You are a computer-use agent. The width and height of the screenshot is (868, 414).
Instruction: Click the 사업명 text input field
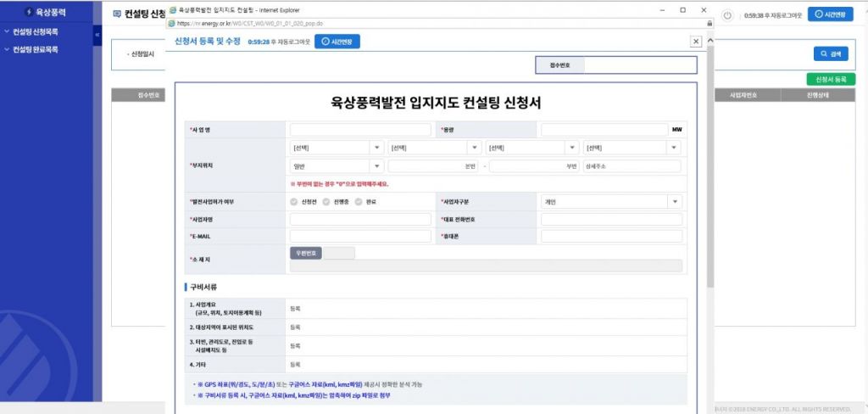(x=360, y=130)
